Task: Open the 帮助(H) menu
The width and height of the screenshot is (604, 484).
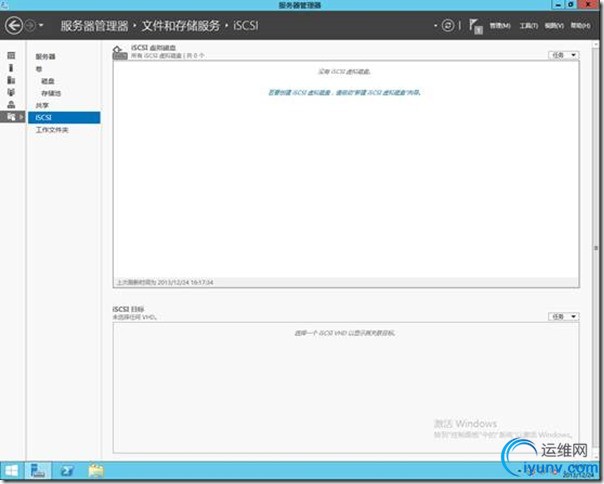Action: pyautogui.click(x=580, y=25)
